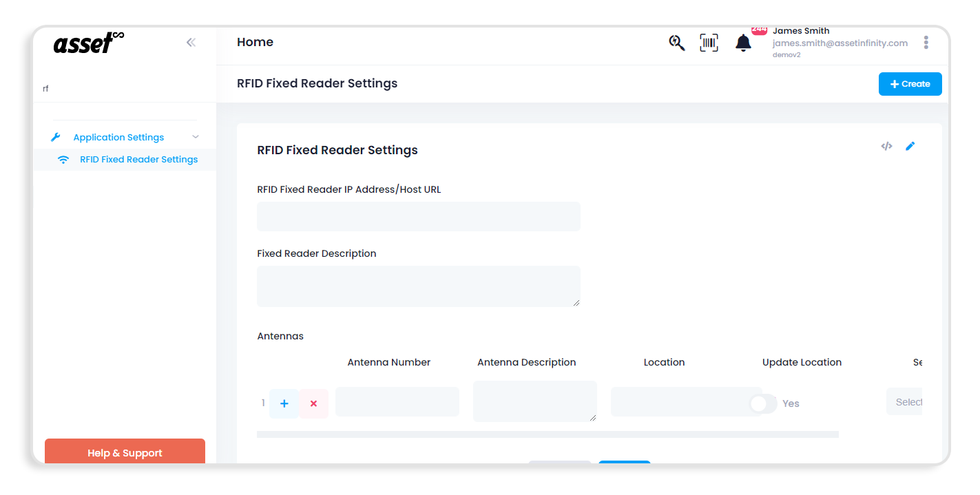Click the + Create button
The image size is (980, 495).
[910, 83]
